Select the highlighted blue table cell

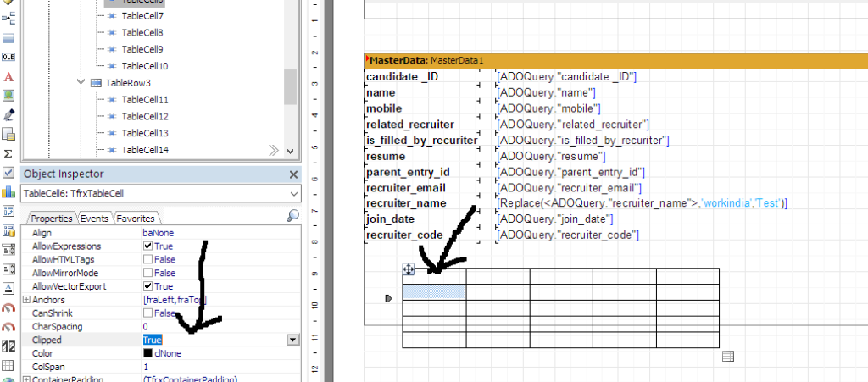point(434,292)
